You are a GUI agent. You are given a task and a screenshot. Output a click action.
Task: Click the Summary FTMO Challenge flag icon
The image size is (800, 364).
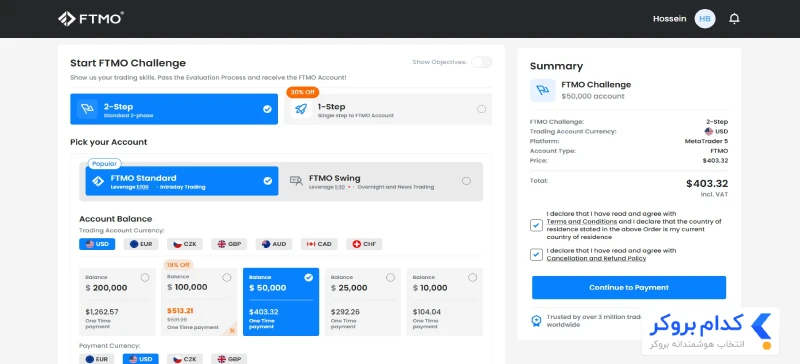pos(542,90)
